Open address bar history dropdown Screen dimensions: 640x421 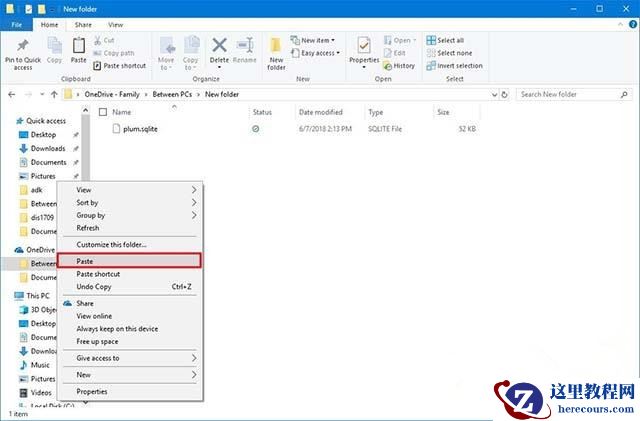tap(494, 94)
